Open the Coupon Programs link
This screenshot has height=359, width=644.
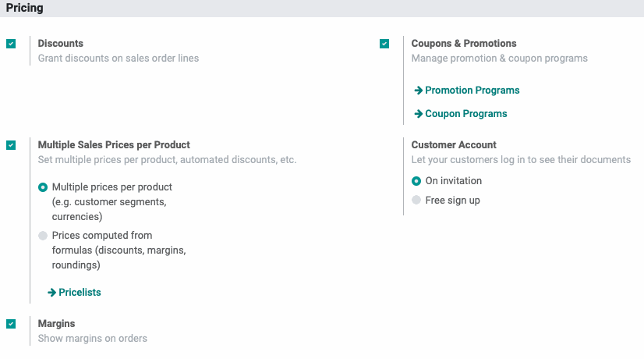[465, 113]
